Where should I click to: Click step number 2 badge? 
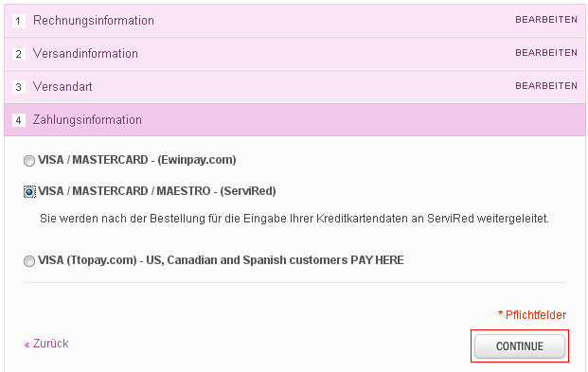pos(19,54)
